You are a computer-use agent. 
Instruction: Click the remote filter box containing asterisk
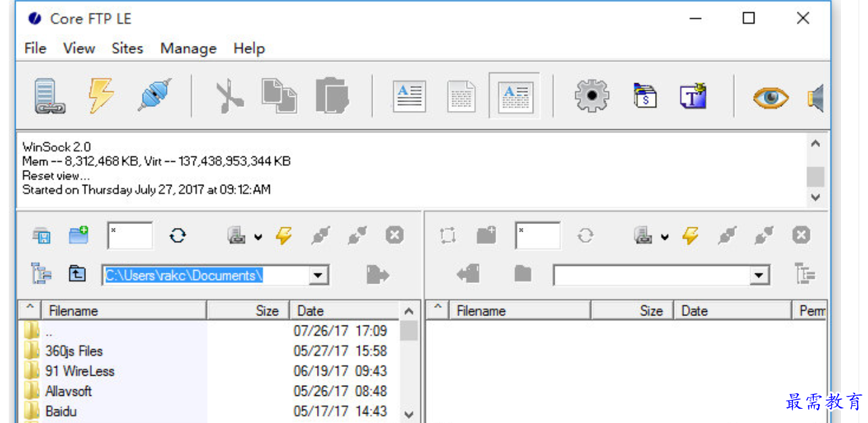(537, 236)
